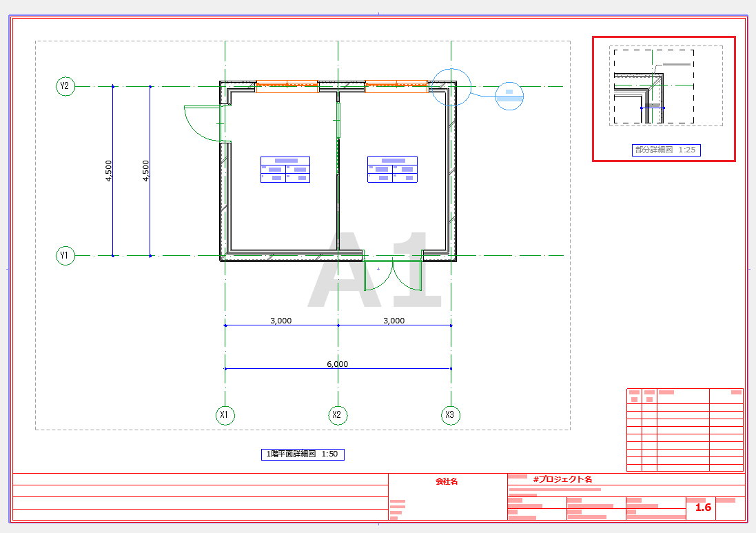The height and width of the screenshot is (533, 756).
Task: Select the Y2 grid bubble
Action: [x=65, y=86]
